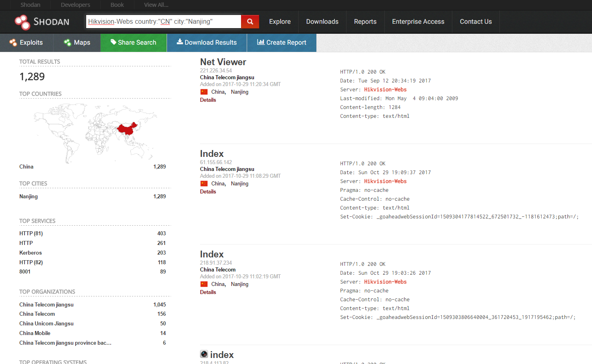Image resolution: width=592 pixels, height=364 pixels.
Task: Open the Index result for 218.91.37.234
Action: [212, 254]
